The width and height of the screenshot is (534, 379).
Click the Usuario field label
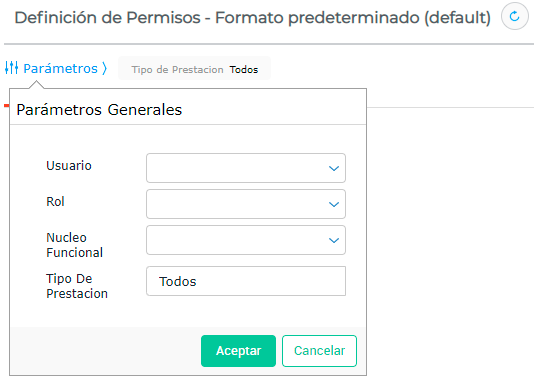(x=69, y=165)
